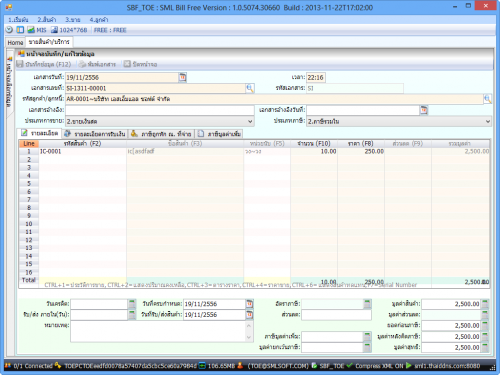Click the memory icon beside 106.65MB

[x=202, y=366]
